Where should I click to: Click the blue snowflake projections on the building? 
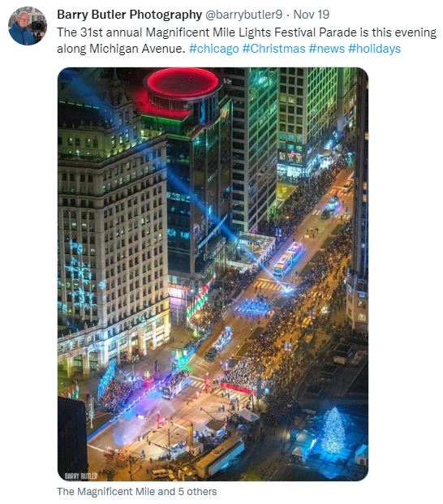click(x=78, y=280)
